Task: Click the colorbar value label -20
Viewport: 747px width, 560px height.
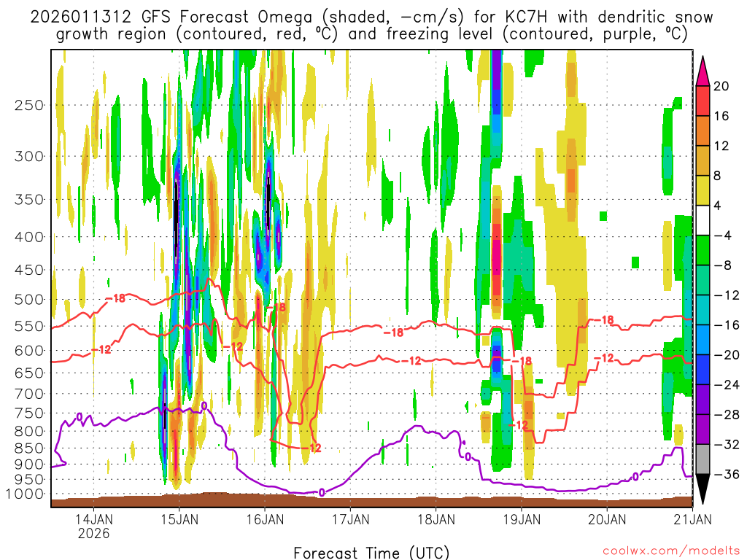Action: (x=726, y=355)
